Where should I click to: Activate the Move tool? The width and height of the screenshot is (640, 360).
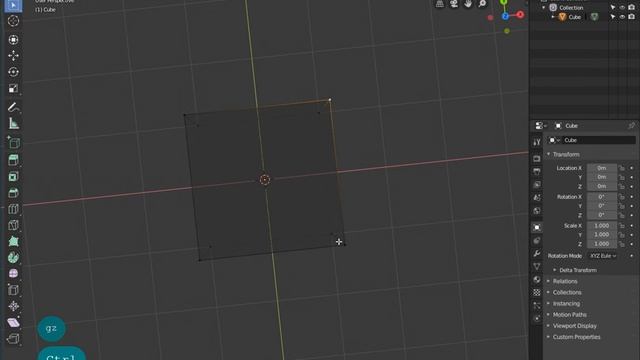click(13, 56)
